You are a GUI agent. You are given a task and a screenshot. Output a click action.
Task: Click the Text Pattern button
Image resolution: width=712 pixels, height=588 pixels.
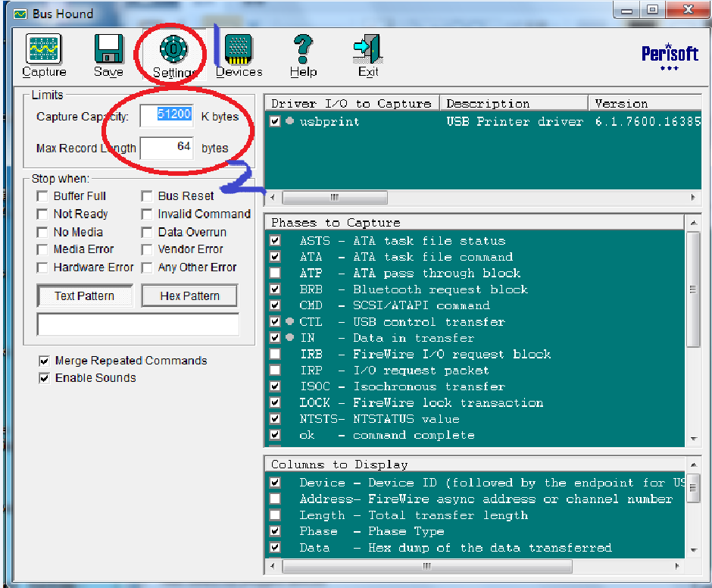[x=85, y=296]
